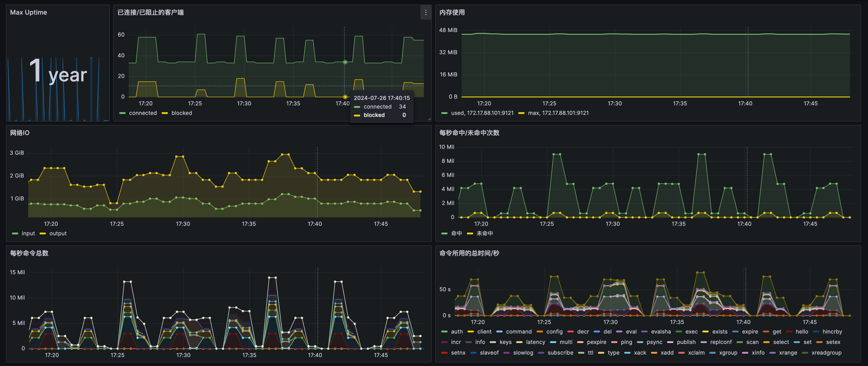Select the eval legend entry
The width and height of the screenshot is (868, 366).
click(x=631, y=332)
